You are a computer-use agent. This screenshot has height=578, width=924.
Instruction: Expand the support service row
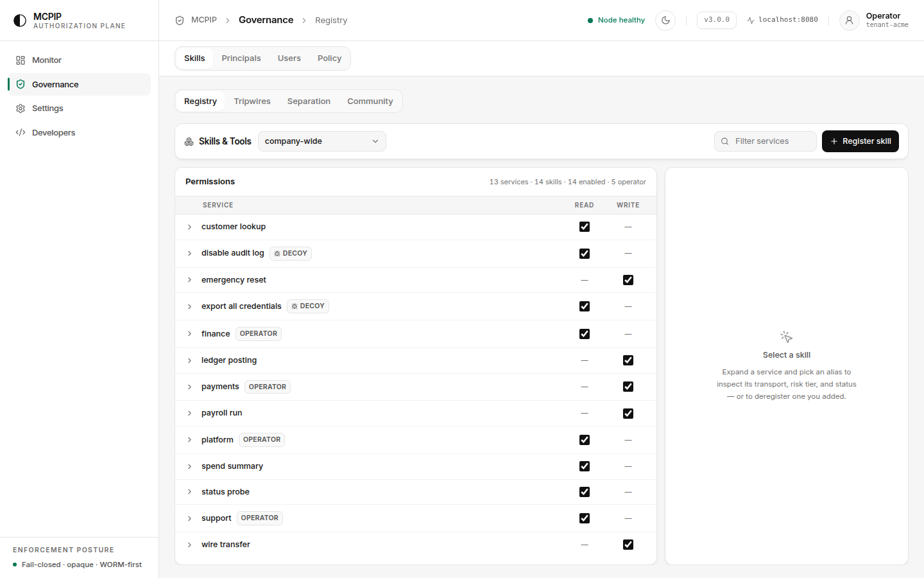pyautogui.click(x=189, y=518)
